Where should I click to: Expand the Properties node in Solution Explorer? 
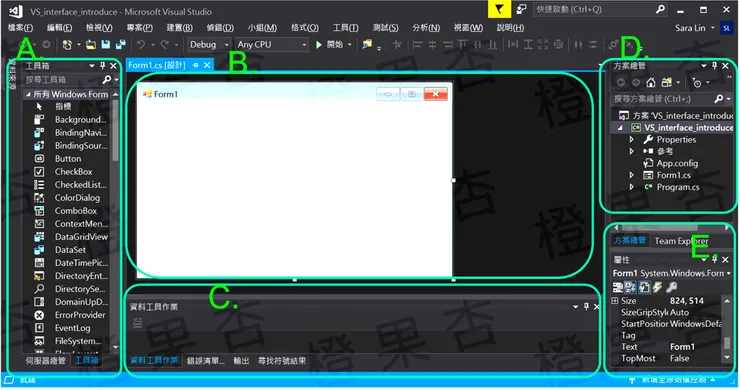tap(632, 139)
